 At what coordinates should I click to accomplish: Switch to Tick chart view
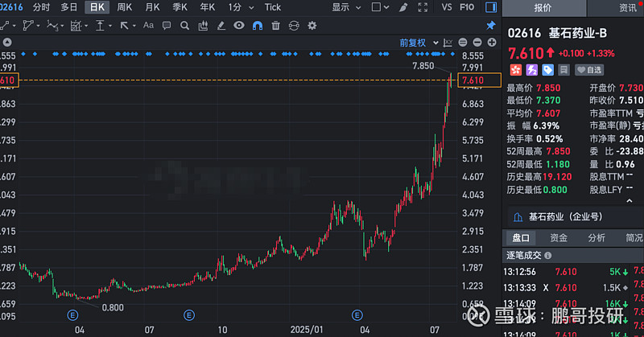[273, 7]
